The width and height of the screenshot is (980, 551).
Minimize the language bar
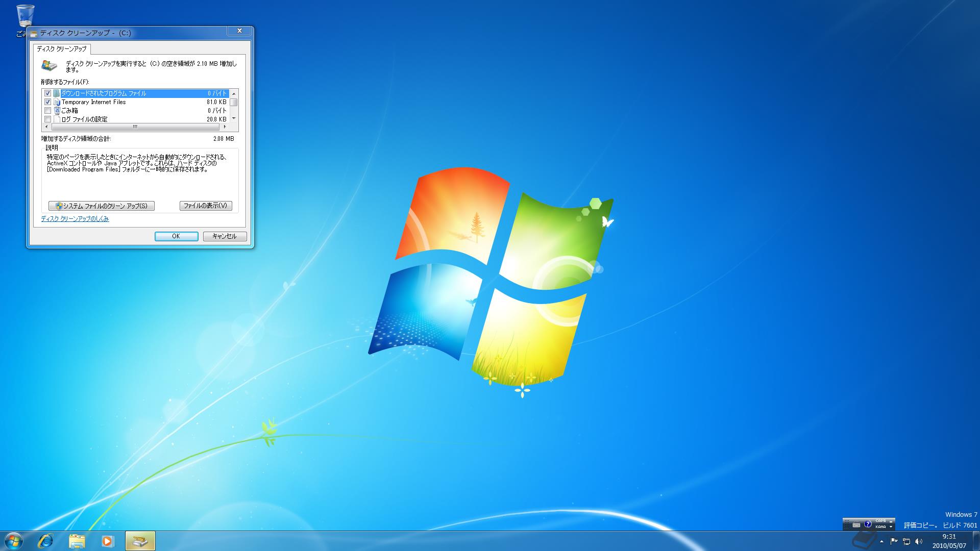pos(891,521)
